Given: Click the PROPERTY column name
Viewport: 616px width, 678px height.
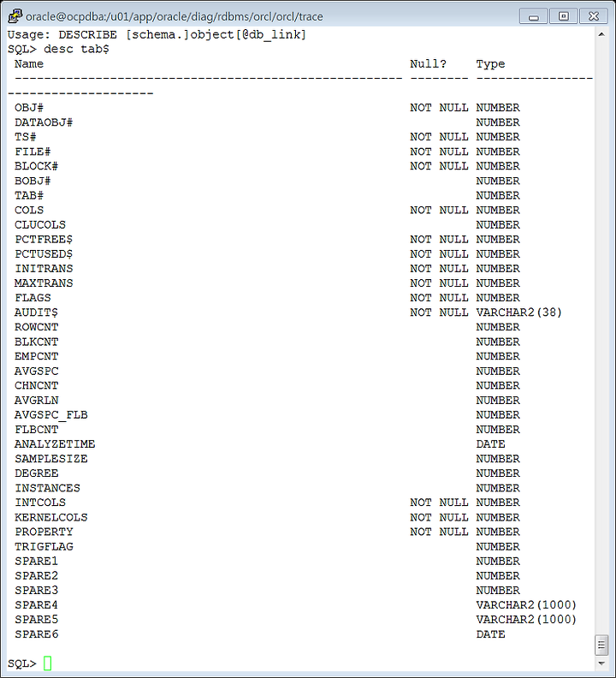Looking at the screenshot, I should [x=44, y=532].
